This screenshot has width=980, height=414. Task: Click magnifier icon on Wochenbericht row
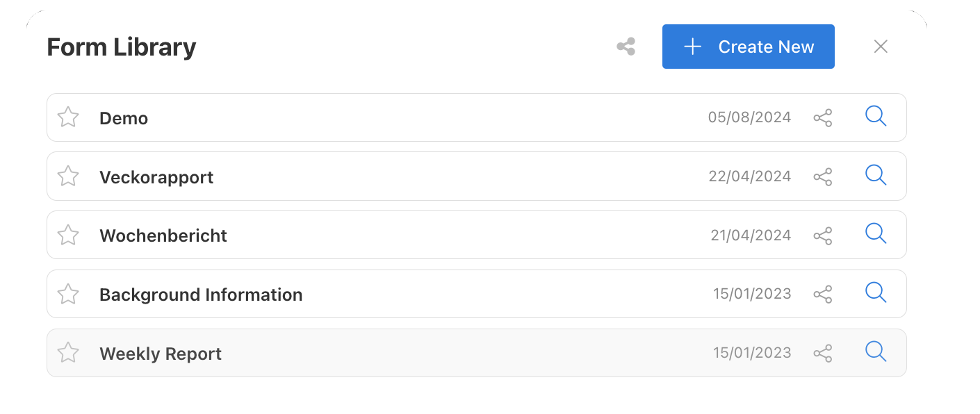click(x=876, y=233)
